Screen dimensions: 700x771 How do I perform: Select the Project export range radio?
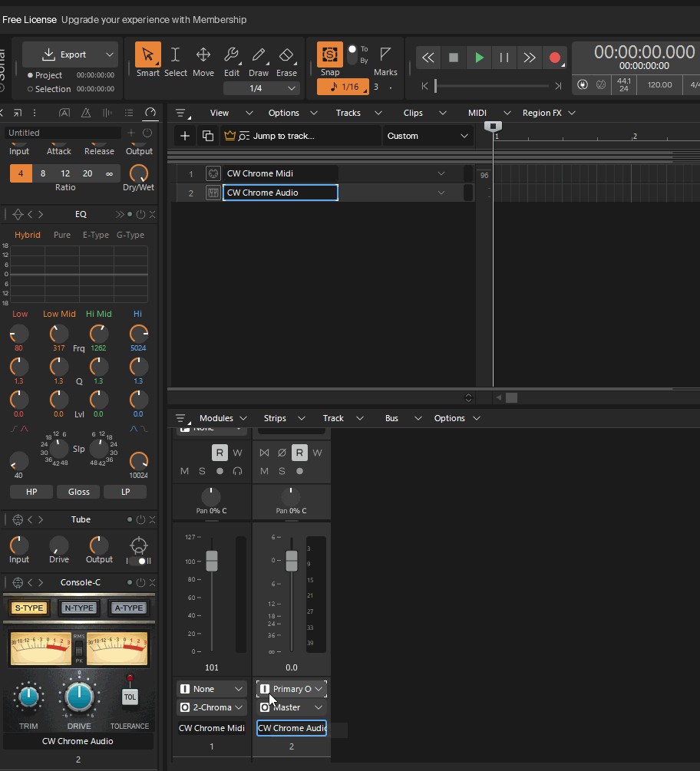[30, 75]
